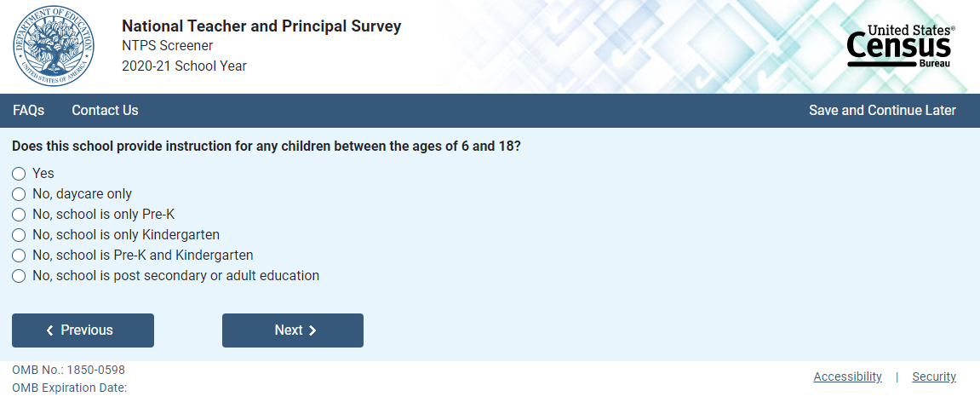Image resolution: width=980 pixels, height=408 pixels.
Task: Go back with the Previous button
Action: [83, 330]
